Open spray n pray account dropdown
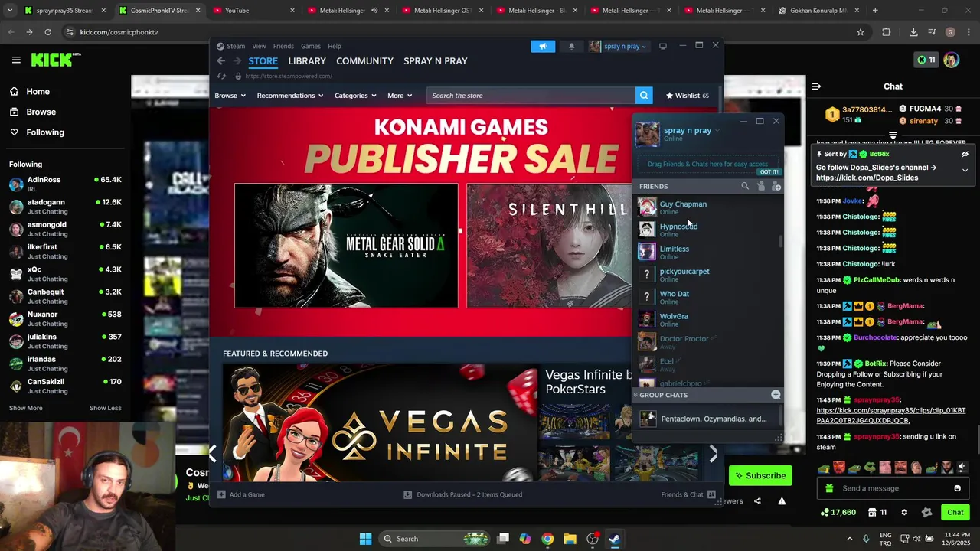 618,46
